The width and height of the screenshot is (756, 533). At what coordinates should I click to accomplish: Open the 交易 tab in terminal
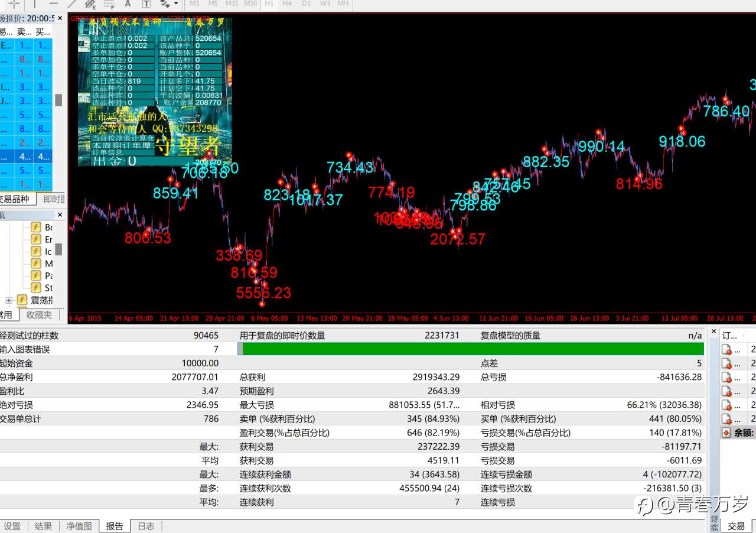736,526
